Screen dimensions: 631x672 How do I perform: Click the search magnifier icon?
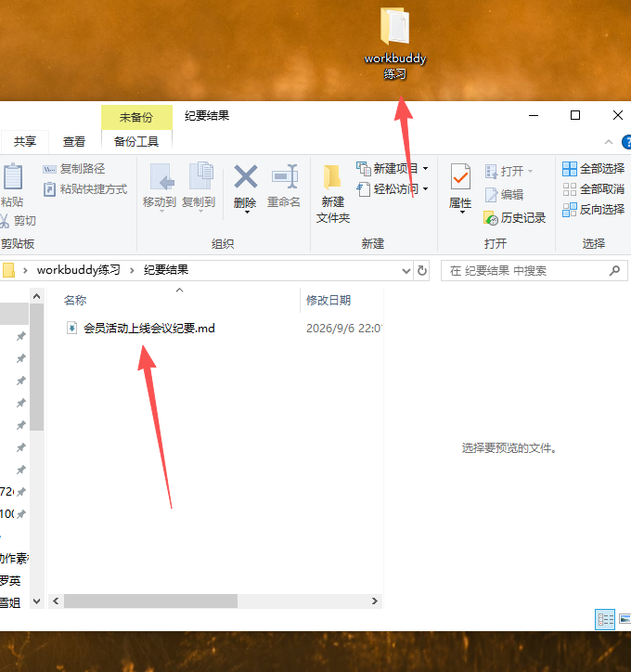pyautogui.click(x=614, y=270)
